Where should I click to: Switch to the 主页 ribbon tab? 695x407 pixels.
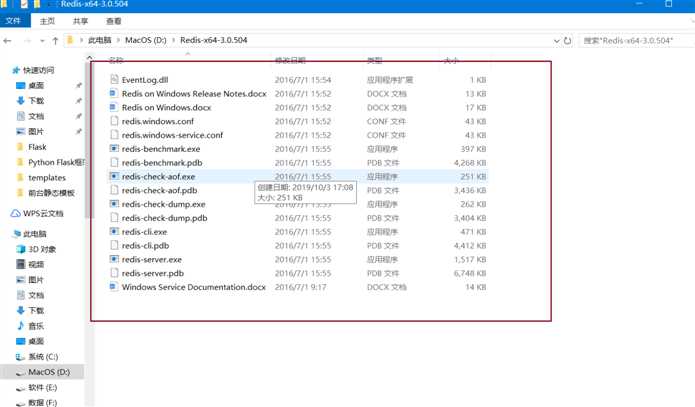pos(47,21)
